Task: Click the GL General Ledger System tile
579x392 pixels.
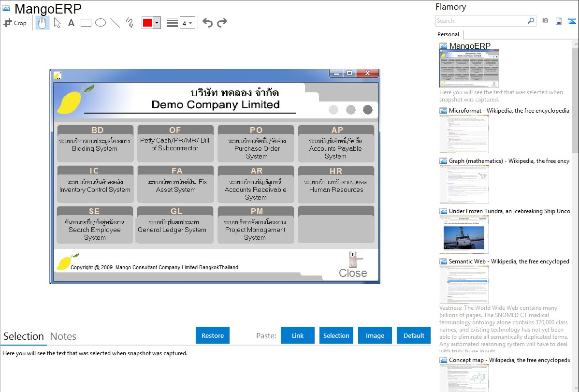Action: click(175, 225)
